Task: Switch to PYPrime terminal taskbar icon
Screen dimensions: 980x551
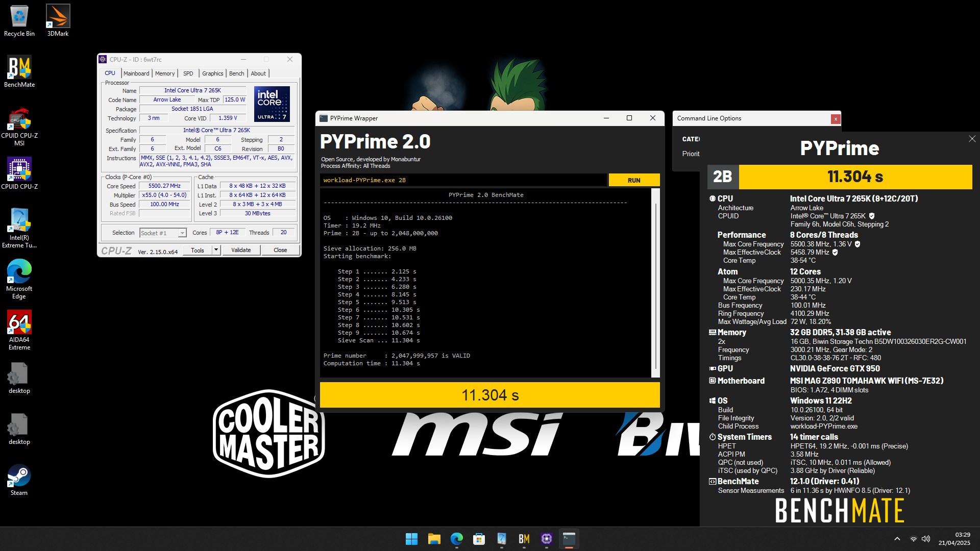Action: point(569,539)
